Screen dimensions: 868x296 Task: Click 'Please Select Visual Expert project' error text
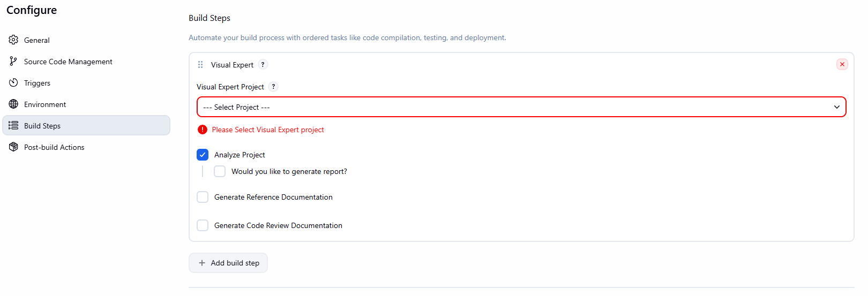(268, 130)
